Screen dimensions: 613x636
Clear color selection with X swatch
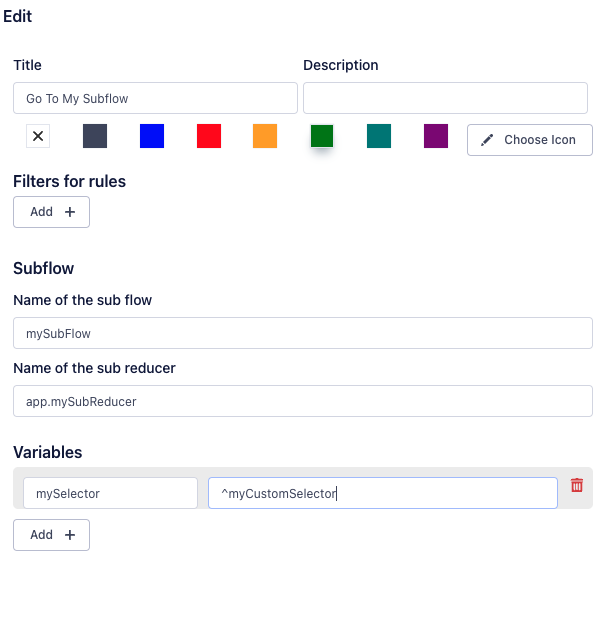pyautogui.click(x=38, y=137)
